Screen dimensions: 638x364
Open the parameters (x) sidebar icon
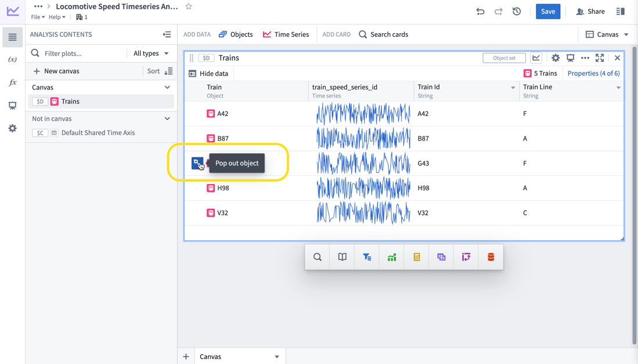13,59
